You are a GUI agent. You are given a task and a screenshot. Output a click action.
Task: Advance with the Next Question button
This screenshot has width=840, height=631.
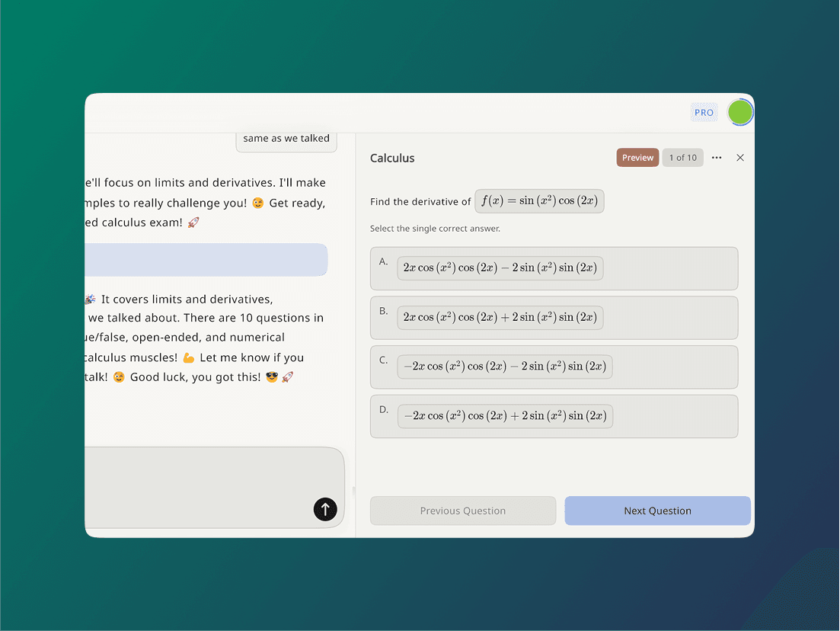656,510
